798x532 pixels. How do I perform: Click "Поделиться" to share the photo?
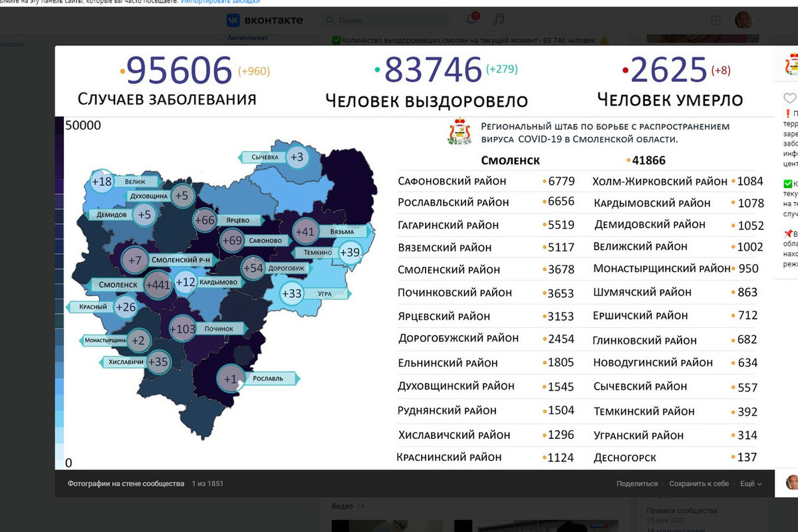pyautogui.click(x=636, y=483)
